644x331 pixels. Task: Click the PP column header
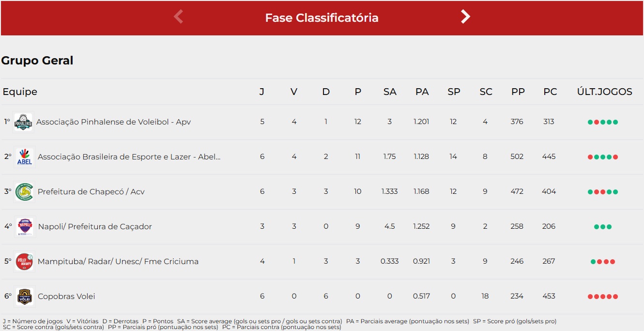(518, 92)
